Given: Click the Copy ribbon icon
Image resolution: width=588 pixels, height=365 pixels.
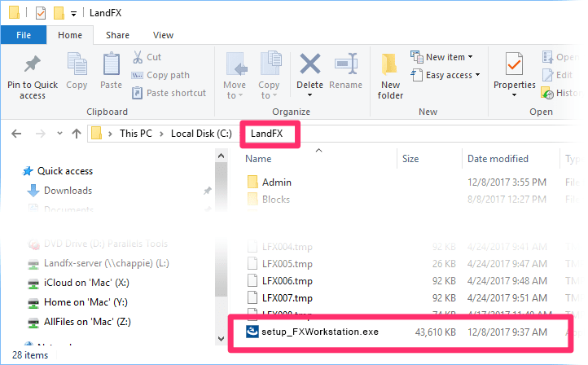Looking at the screenshot, I should [77, 64].
